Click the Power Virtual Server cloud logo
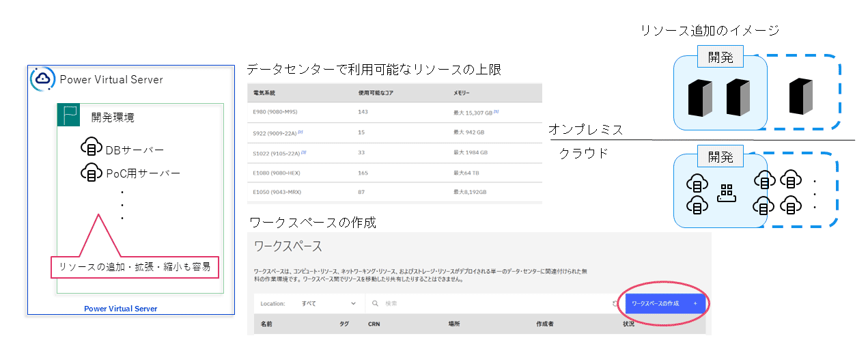 pos(43,79)
